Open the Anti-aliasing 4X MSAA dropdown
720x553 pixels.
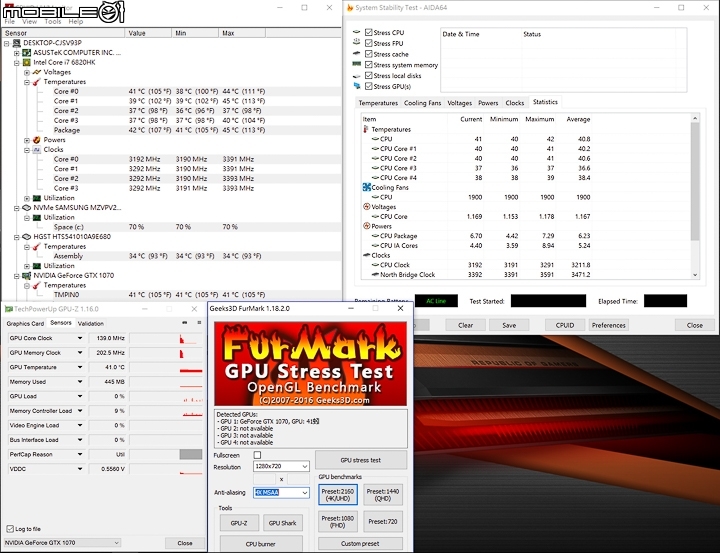click(281, 492)
